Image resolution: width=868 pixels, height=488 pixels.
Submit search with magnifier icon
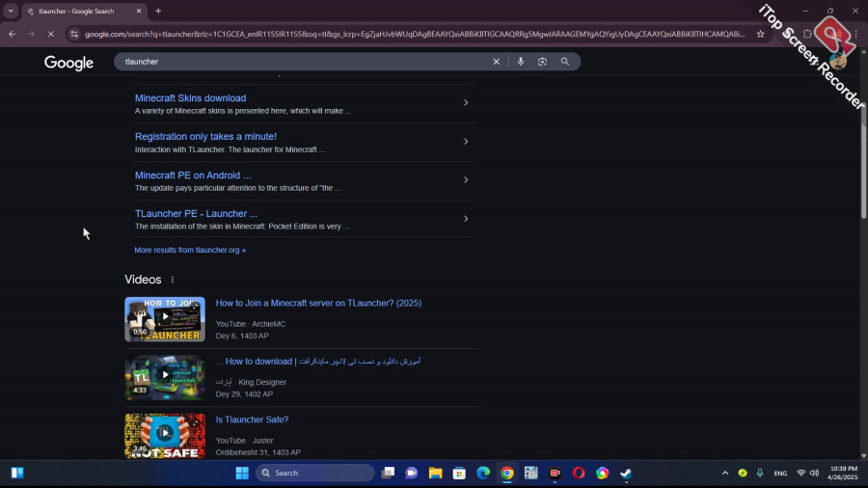pyautogui.click(x=564, y=62)
